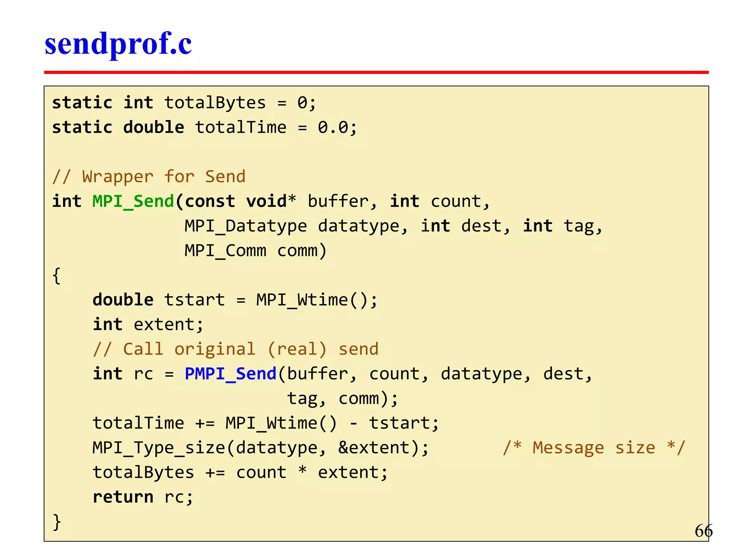Screen dimensions: 747x560
Task: Click the slide page number 66
Action: [x=704, y=531]
